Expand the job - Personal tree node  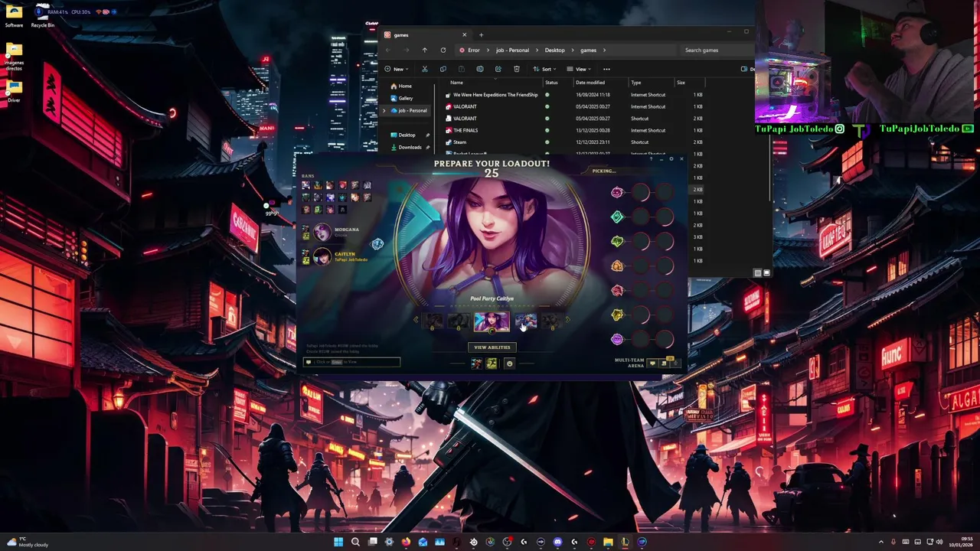click(384, 110)
